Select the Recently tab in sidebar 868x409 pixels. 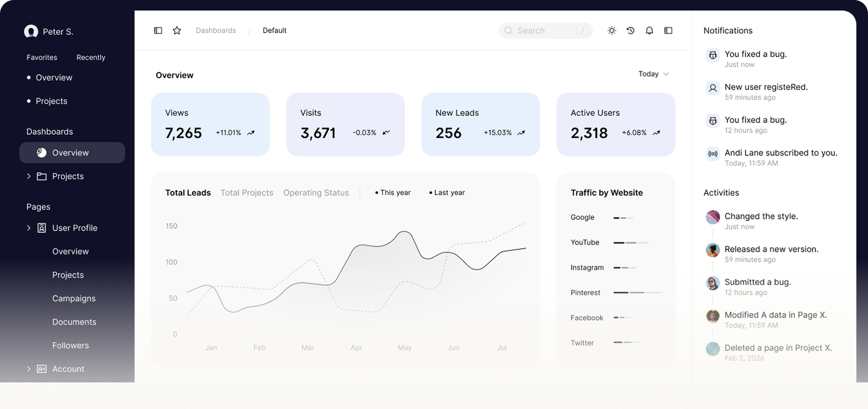91,58
